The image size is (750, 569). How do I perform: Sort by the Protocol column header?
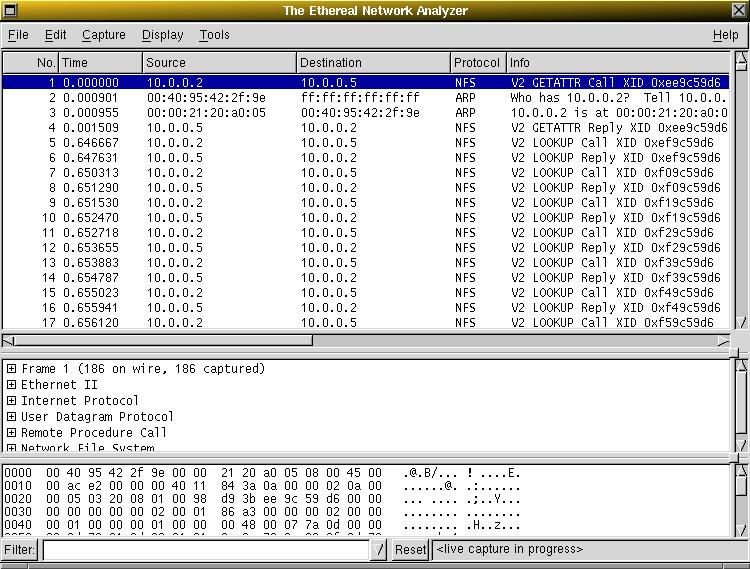click(478, 63)
